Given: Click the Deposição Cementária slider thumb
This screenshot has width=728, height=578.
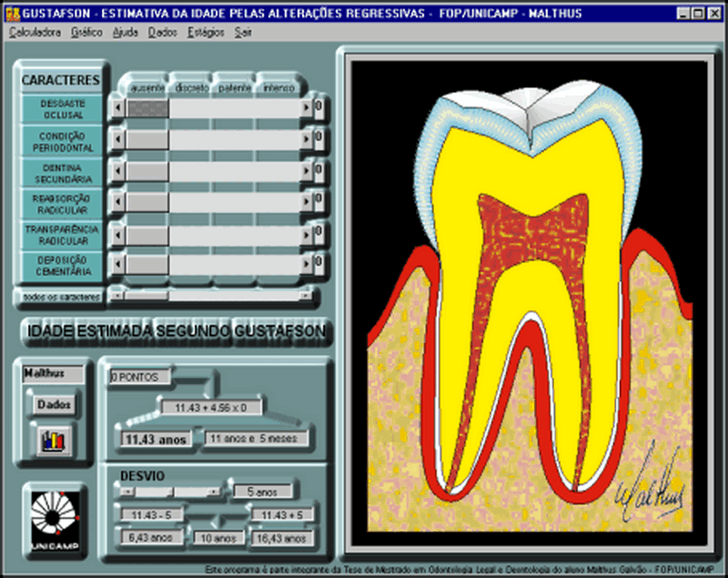Looking at the screenshot, I should [147, 265].
